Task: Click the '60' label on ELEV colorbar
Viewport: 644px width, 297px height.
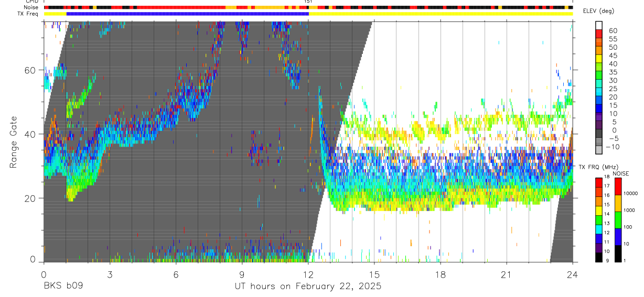Action: tap(613, 30)
